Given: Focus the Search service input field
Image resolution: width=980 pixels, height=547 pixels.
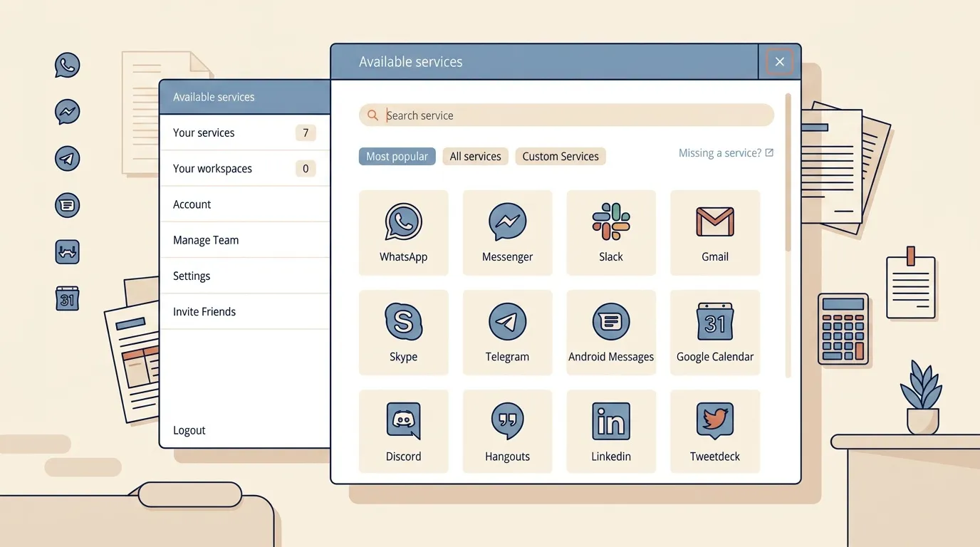Looking at the screenshot, I should [566, 115].
